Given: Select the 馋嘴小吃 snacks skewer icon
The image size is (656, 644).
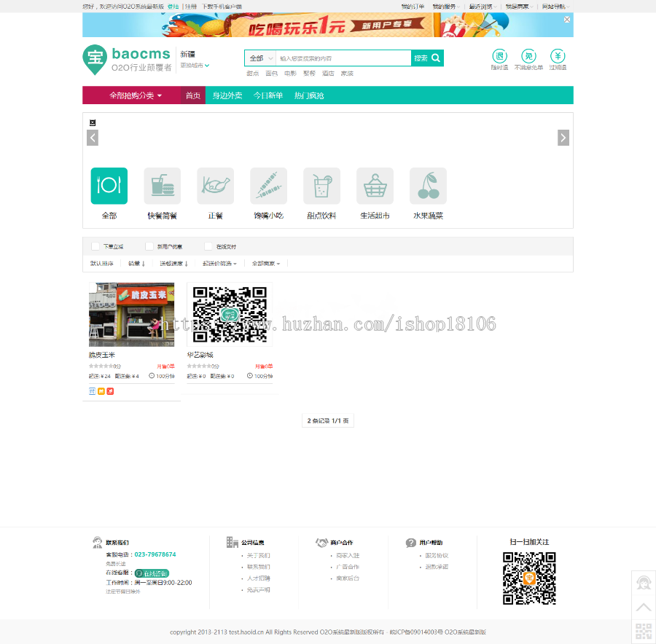Looking at the screenshot, I should [x=268, y=186].
